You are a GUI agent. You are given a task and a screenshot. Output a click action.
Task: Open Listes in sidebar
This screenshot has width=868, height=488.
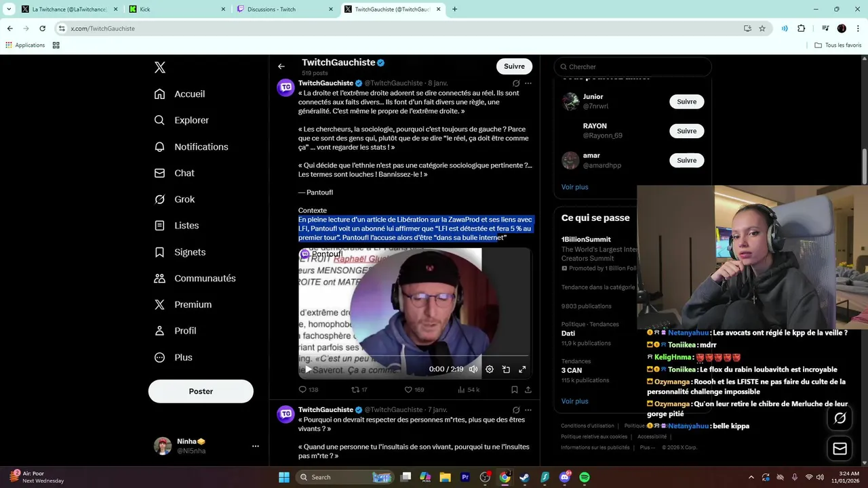pos(176,226)
